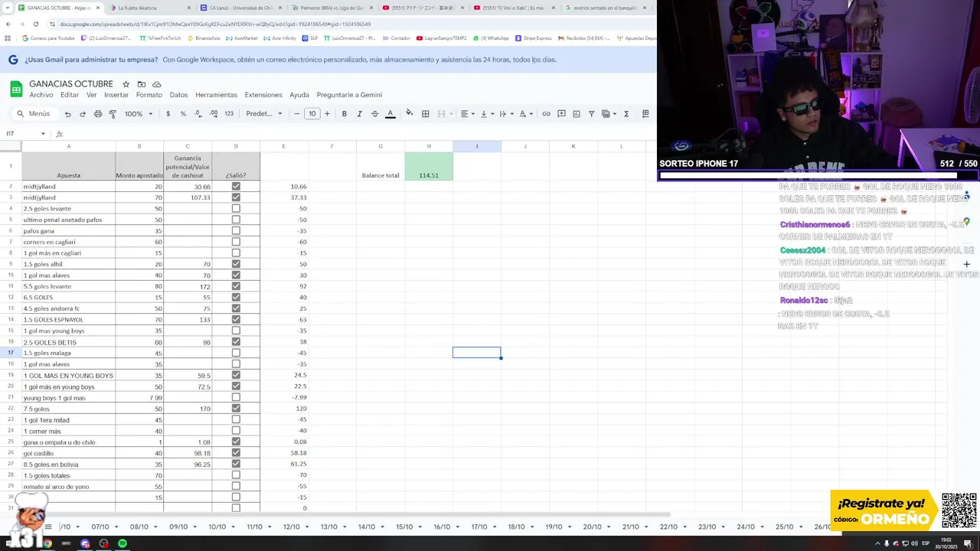Open the all sheets list icon
Viewport: 980px width, 551px height.
click(x=48, y=527)
